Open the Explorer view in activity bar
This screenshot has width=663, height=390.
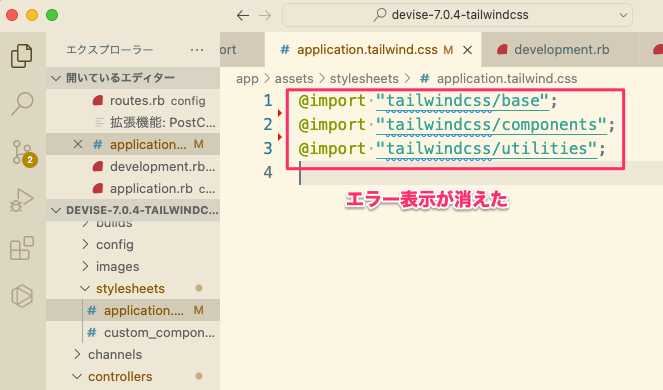point(22,55)
